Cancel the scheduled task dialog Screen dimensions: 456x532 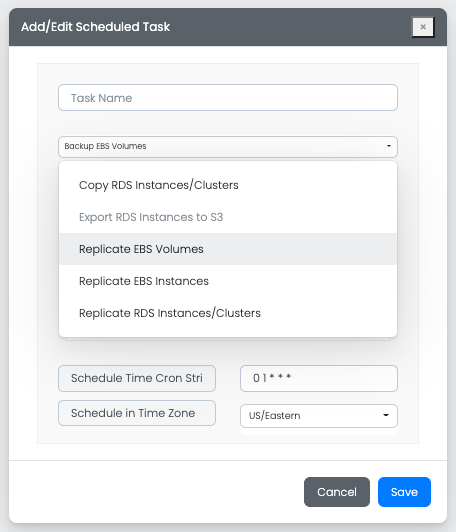(337, 492)
